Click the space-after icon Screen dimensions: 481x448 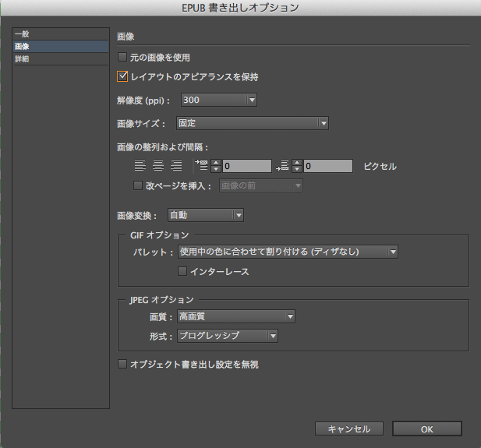pos(282,165)
